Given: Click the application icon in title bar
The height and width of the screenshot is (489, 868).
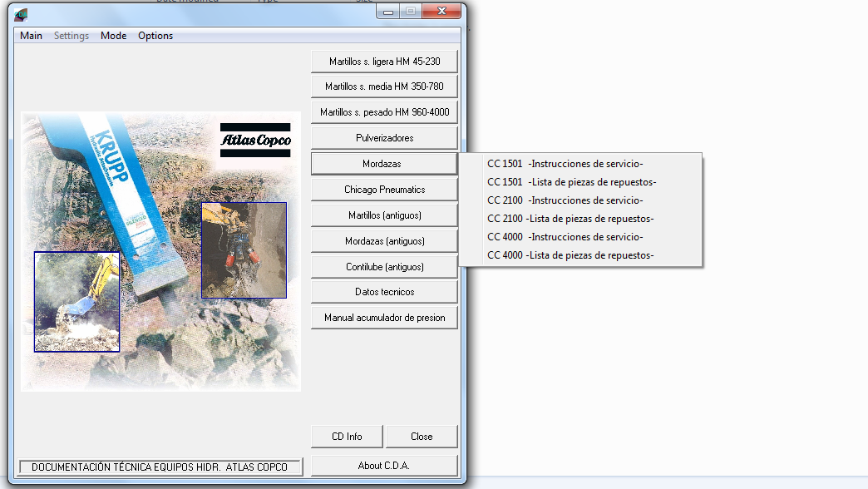Looking at the screenshot, I should [21, 14].
